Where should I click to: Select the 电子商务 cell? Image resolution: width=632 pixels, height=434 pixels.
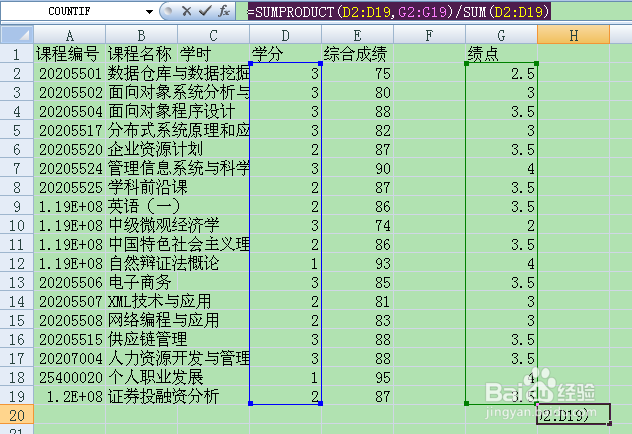[x=141, y=282]
